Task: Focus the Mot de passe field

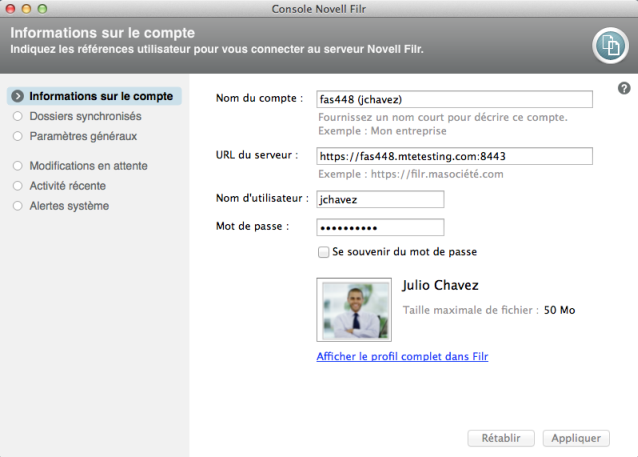Action: tap(380, 227)
